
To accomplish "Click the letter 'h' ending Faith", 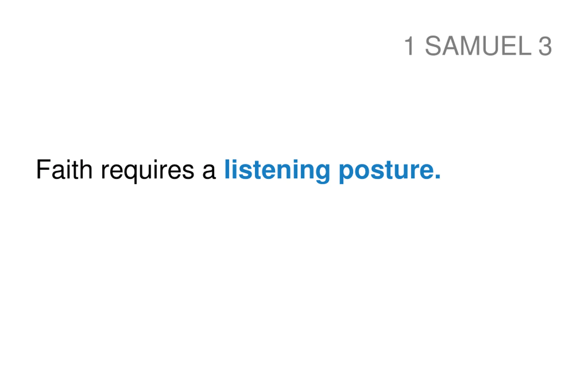I will [x=86, y=170].
